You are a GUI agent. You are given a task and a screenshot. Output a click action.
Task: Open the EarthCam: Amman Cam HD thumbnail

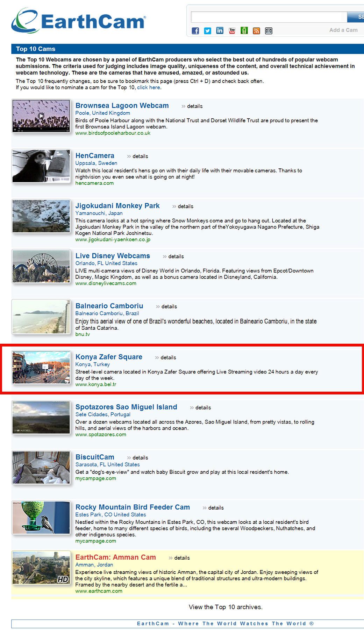pos(41,567)
